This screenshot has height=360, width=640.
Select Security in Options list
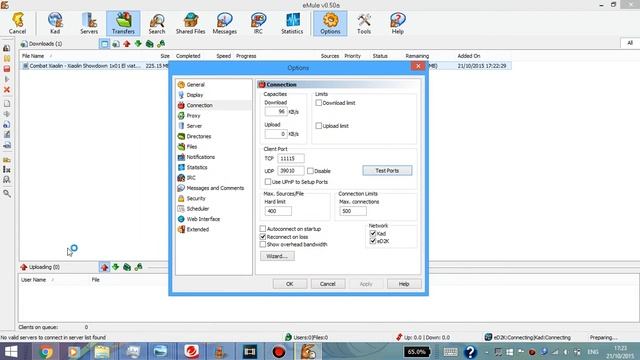click(196, 198)
